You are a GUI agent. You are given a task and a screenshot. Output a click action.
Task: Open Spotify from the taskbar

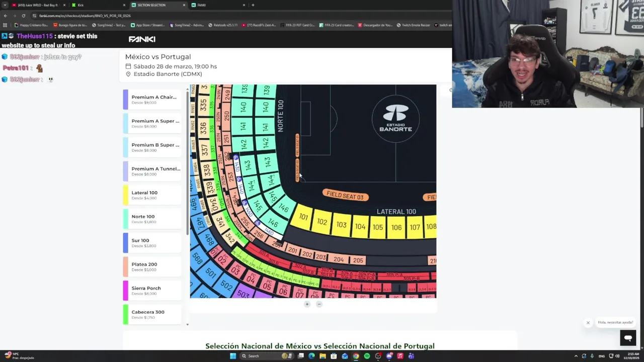(367, 356)
